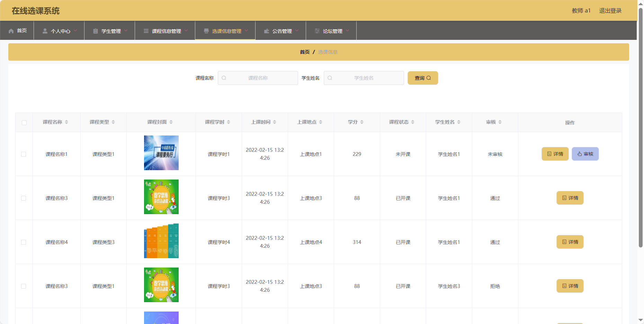Go to 首页 in the breadcrumb

coord(305,52)
